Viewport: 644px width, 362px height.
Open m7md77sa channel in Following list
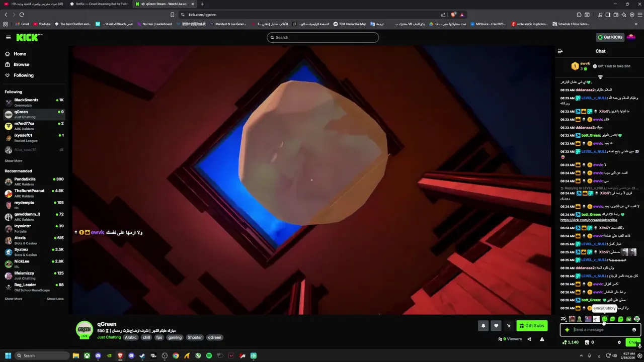click(x=34, y=126)
